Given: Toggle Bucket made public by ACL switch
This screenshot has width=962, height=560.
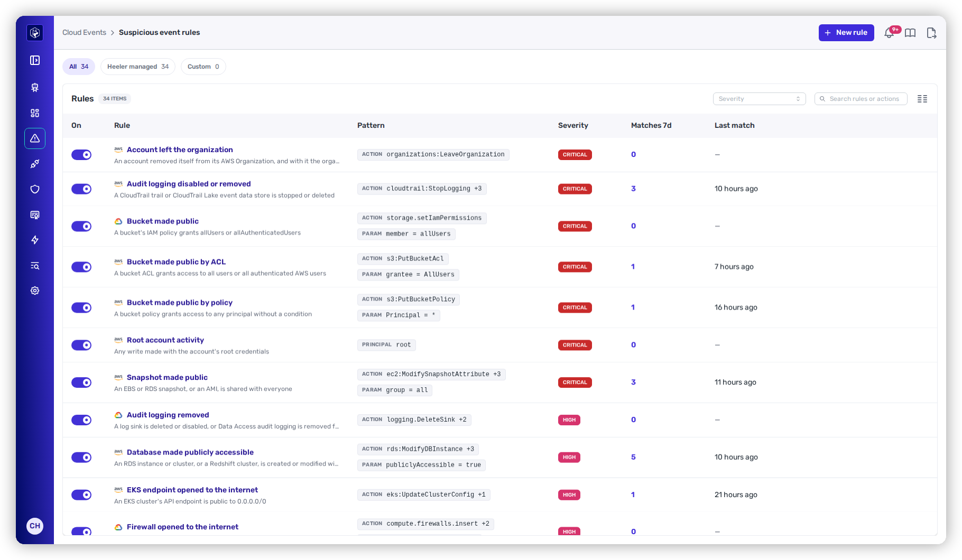Looking at the screenshot, I should tap(81, 267).
